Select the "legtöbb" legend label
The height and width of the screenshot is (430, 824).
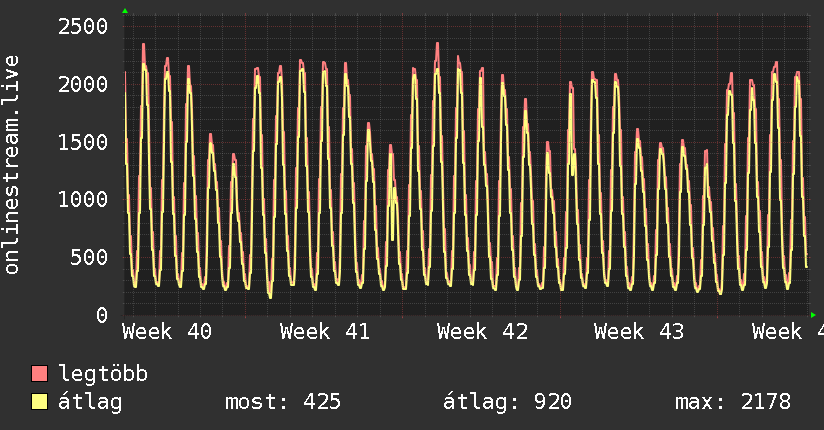tap(104, 375)
